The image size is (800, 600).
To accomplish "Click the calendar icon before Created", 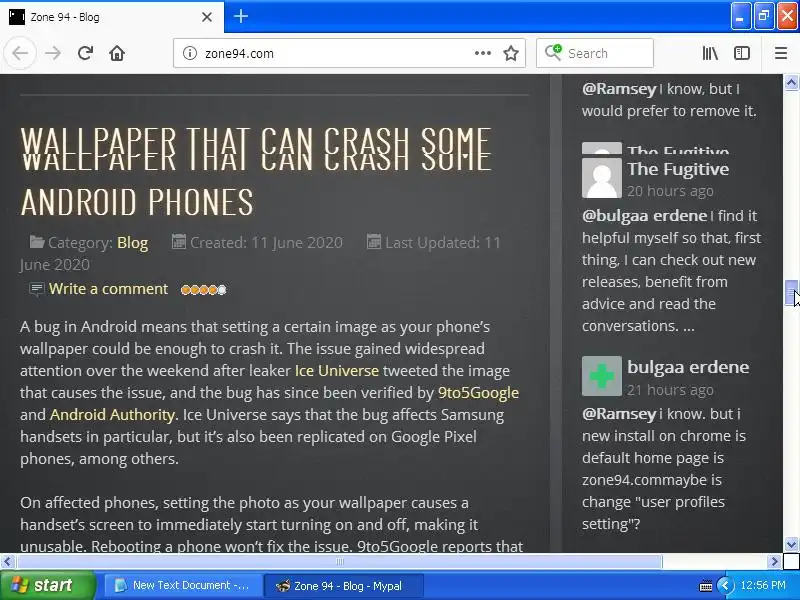I will [x=179, y=241].
